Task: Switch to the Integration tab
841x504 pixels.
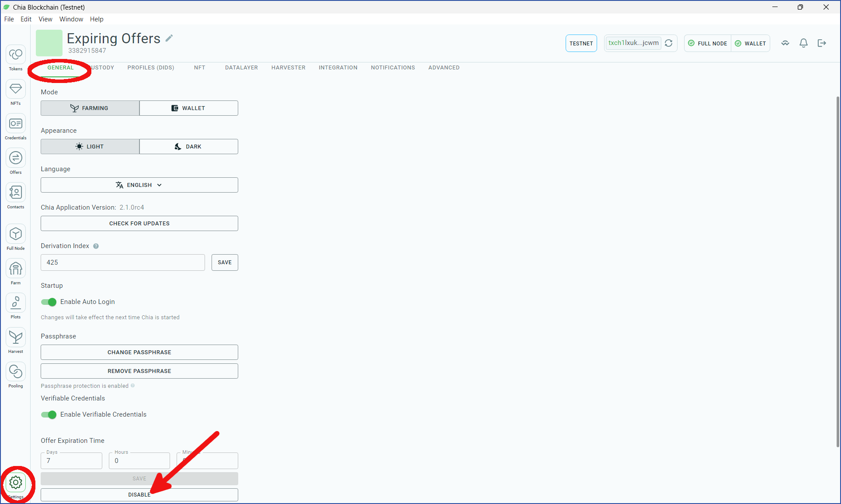Action: coord(338,68)
